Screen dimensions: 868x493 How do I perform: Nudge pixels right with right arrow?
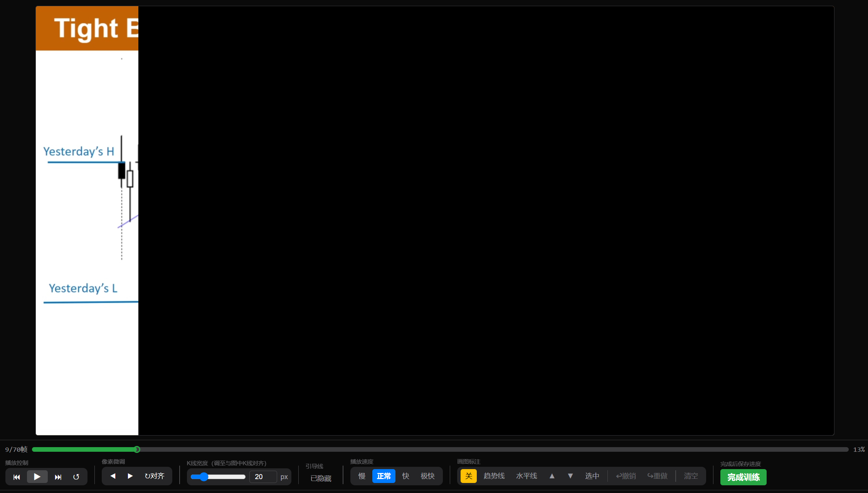130,476
